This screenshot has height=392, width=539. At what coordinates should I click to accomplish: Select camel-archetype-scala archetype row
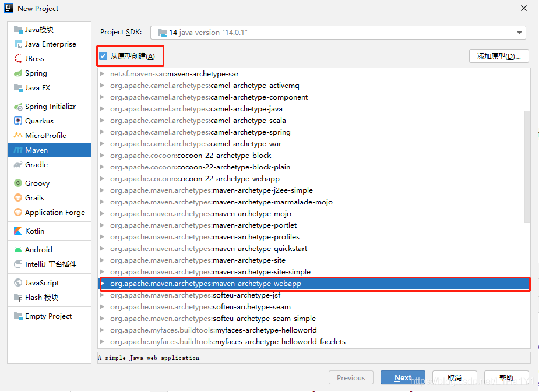pyautogui.click(x=314, y=121)
